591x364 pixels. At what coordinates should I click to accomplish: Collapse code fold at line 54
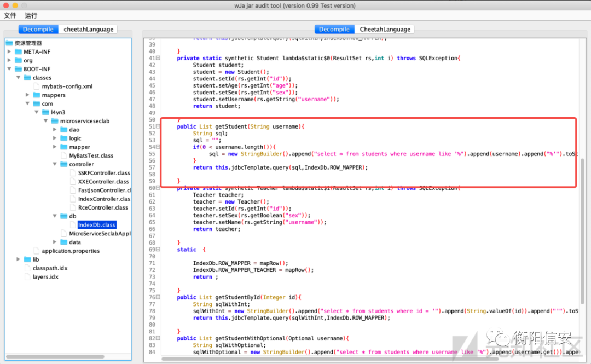[158, 147]
